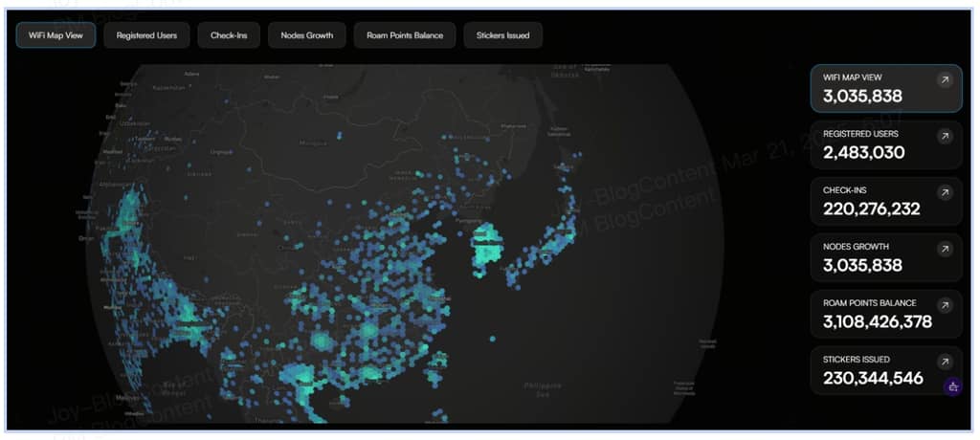Switch to the Registered Users top tab

[x=146, y=35]
